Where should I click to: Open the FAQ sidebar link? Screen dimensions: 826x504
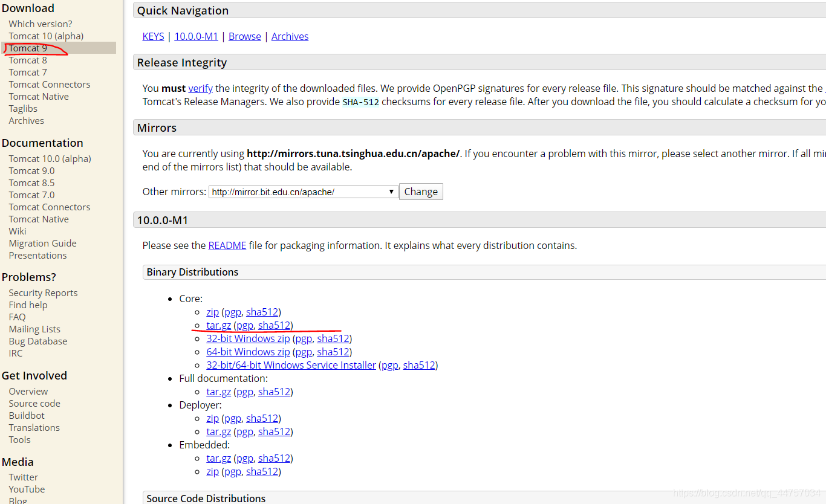click(x=17, y=317)
